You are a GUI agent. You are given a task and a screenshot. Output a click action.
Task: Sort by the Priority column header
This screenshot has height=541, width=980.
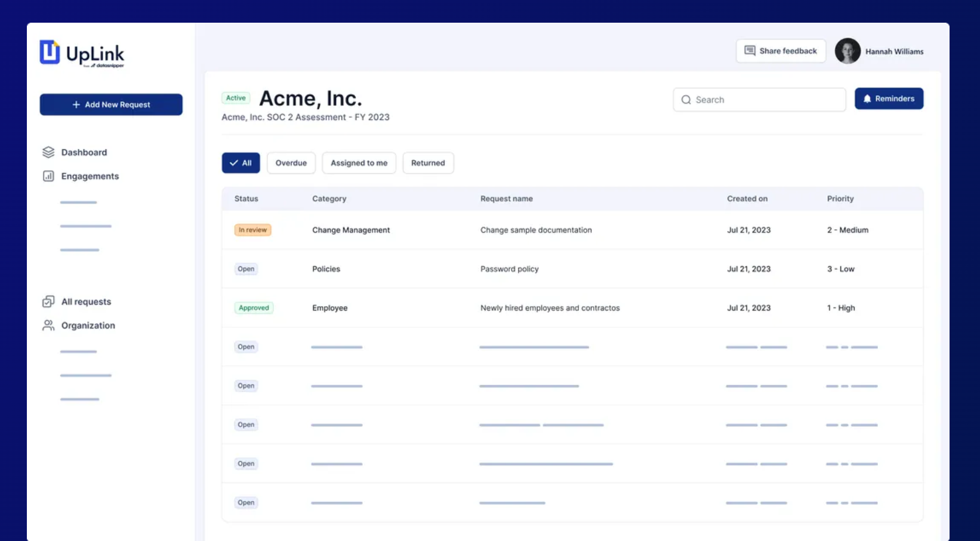840,199
